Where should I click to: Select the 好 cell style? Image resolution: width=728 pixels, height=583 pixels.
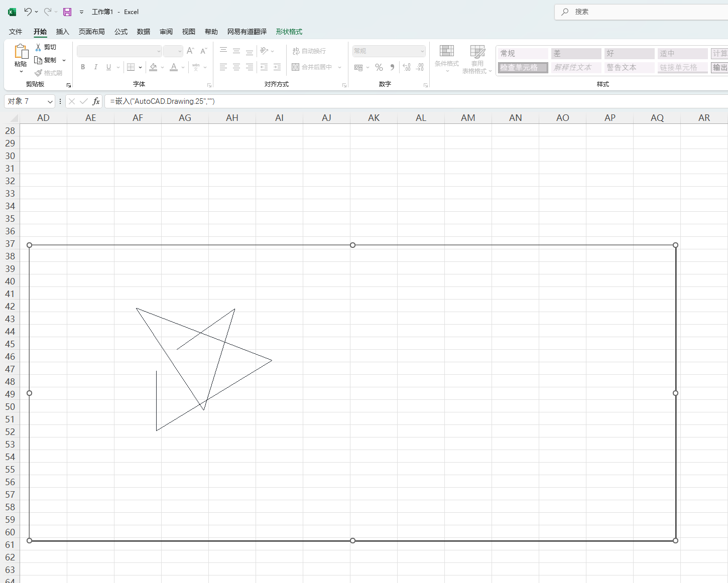(x=630, y=53)
